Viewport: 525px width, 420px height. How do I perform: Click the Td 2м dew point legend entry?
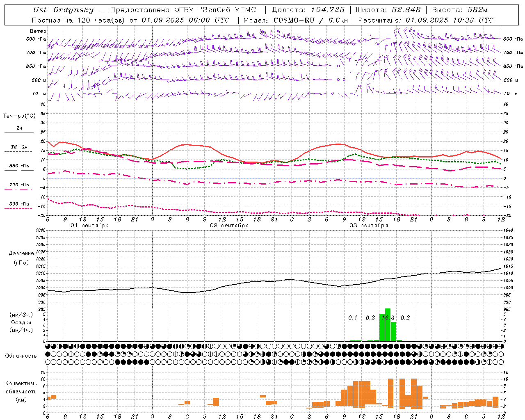click(x=19, y=147)
